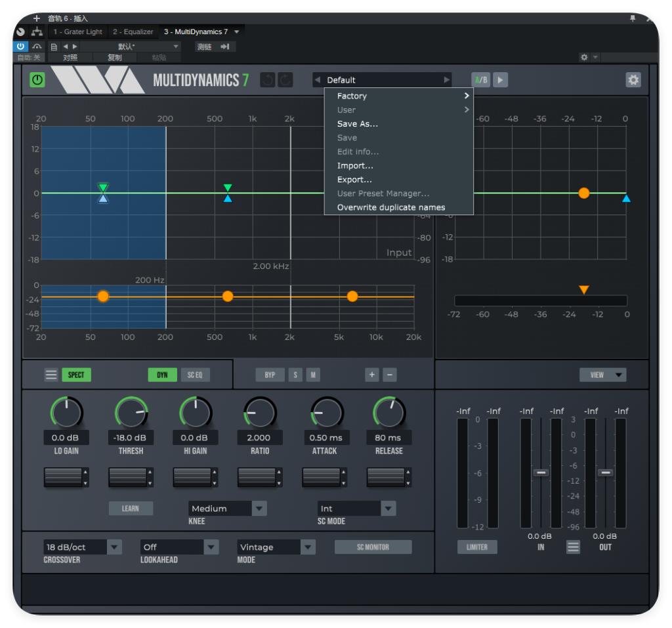Click the plus icon to add an insert
Screen dimensions: 672x628
tap(37, 18)
